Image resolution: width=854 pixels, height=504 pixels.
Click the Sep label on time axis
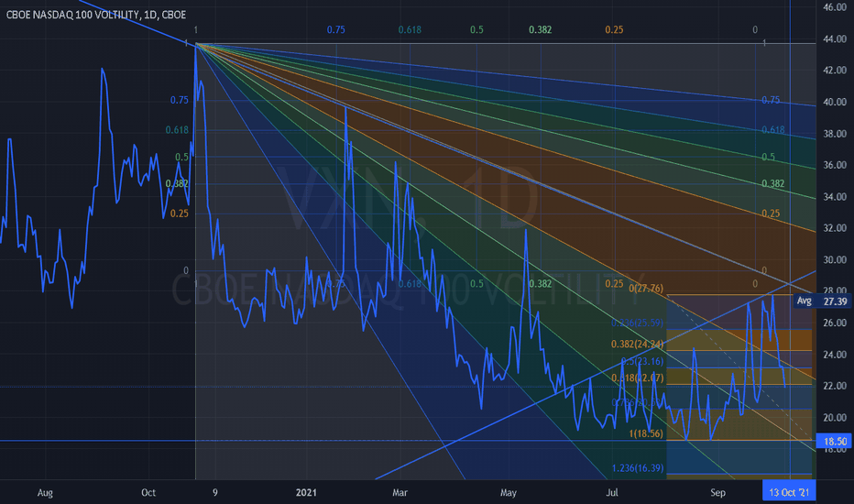click(x=717, y=493)
